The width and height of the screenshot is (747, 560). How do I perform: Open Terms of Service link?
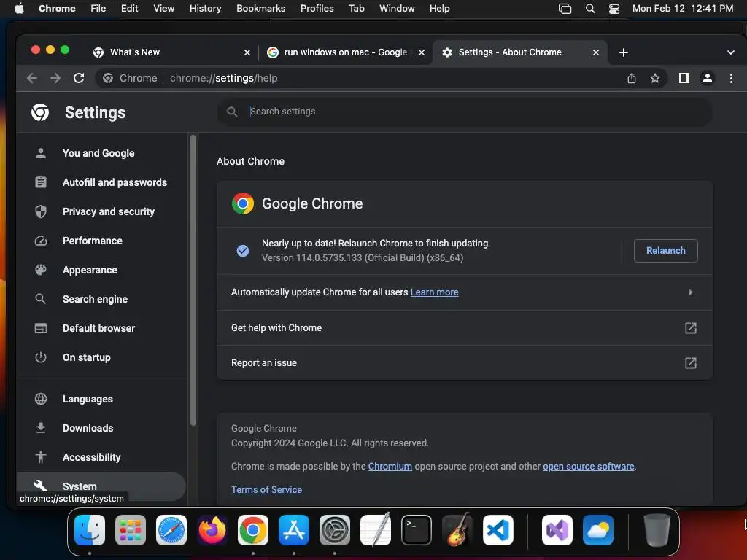click(x=266, y=489)
